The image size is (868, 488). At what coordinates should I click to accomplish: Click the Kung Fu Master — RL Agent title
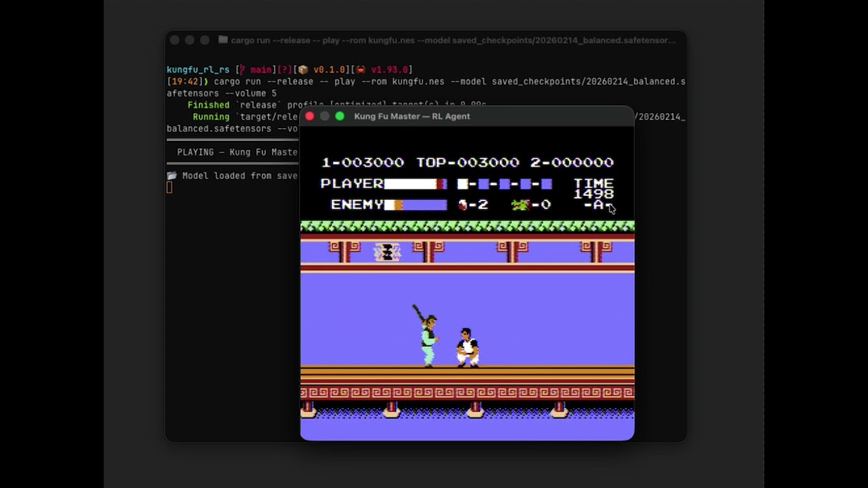click(412, 117)
